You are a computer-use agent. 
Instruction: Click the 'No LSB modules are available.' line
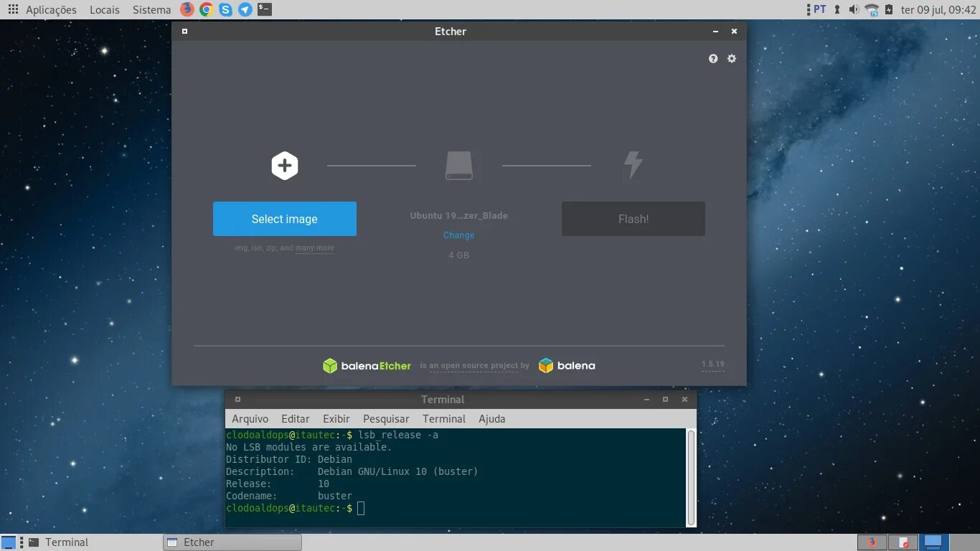point(309,447)
